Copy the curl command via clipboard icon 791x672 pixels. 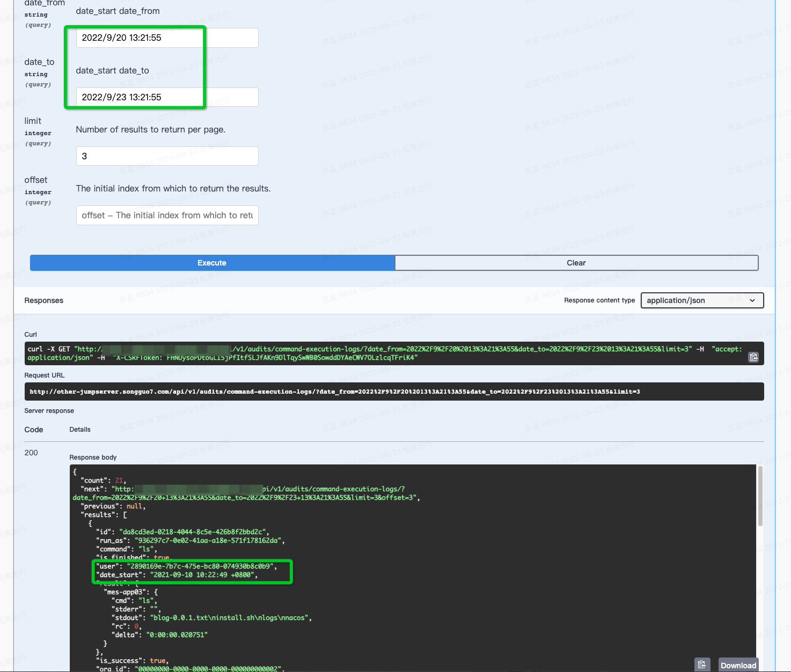click(x=753, y=356)
